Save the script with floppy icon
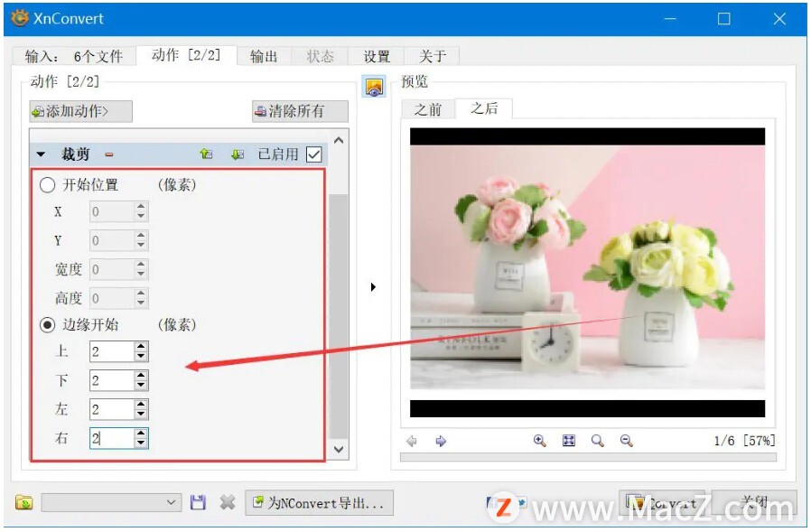The image size is (811, 532). 198,502
